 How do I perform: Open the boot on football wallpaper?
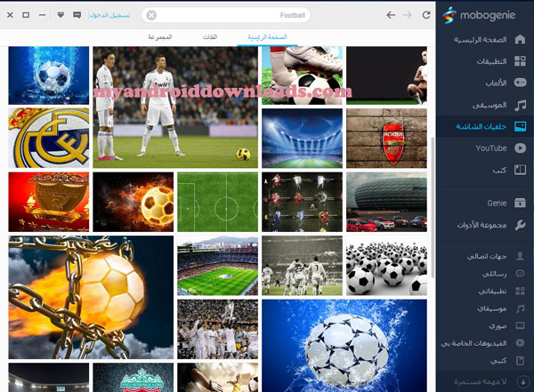302,76
